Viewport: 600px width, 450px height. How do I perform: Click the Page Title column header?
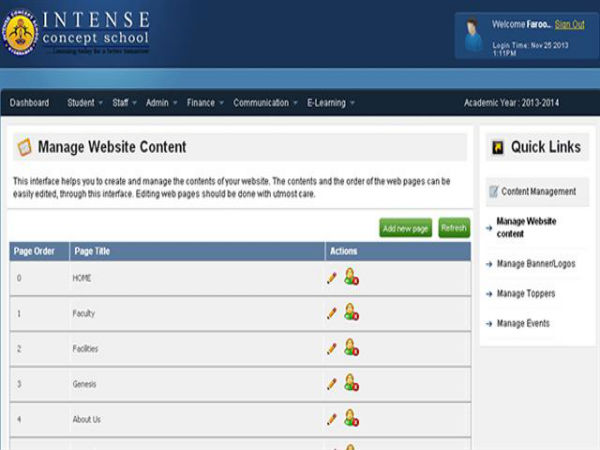tap(197, 251)
